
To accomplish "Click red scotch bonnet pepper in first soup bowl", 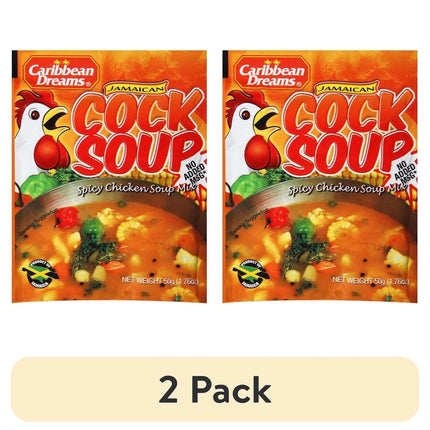I will tap(66, 217).
